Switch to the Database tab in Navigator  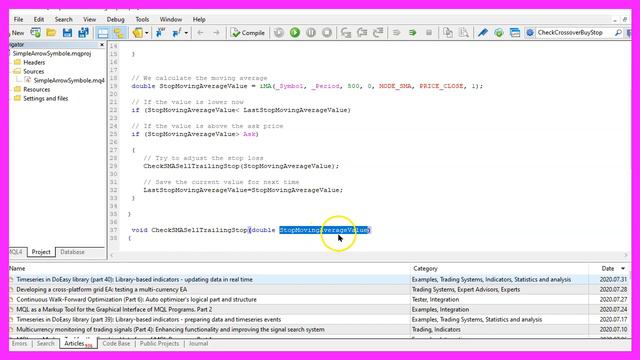click(72, 252)
